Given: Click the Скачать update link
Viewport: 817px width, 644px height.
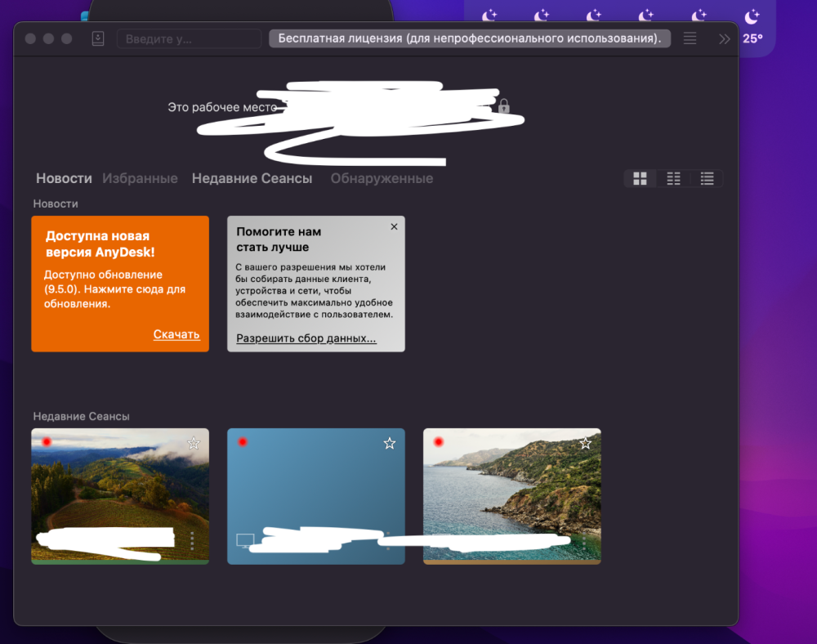Looking at the screenshot, I should (176, 334).
